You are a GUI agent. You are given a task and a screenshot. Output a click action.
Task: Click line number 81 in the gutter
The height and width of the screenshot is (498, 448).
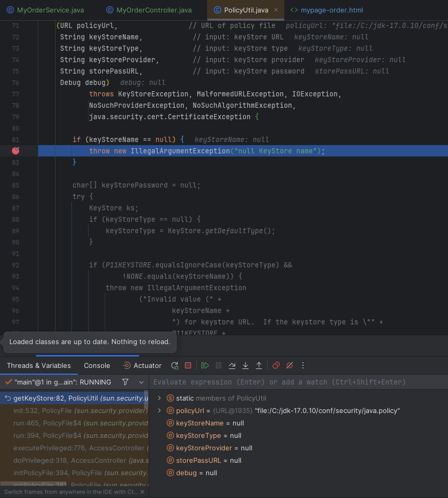16,139
